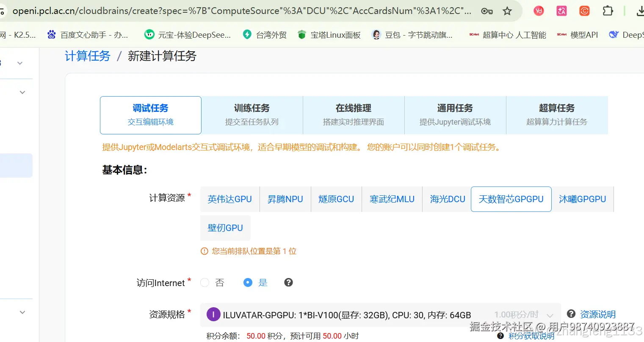
Task: Click help icon next to 资源说明
Action: point(571,314)
